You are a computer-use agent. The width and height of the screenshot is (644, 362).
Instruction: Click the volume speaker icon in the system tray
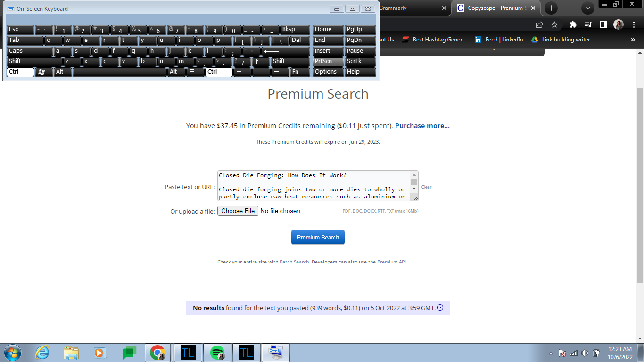[585, 353]
